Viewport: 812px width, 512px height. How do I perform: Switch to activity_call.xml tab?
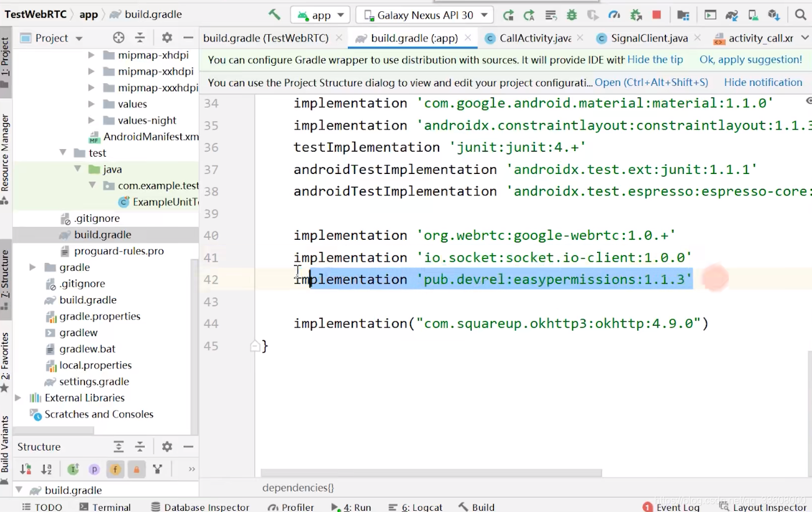[x=760, y=38]
